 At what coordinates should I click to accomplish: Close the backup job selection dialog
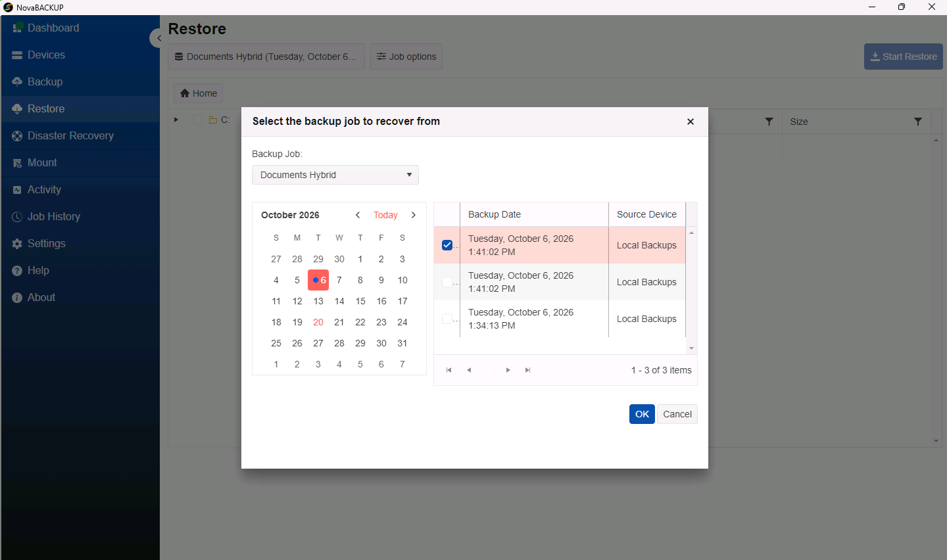691,122
